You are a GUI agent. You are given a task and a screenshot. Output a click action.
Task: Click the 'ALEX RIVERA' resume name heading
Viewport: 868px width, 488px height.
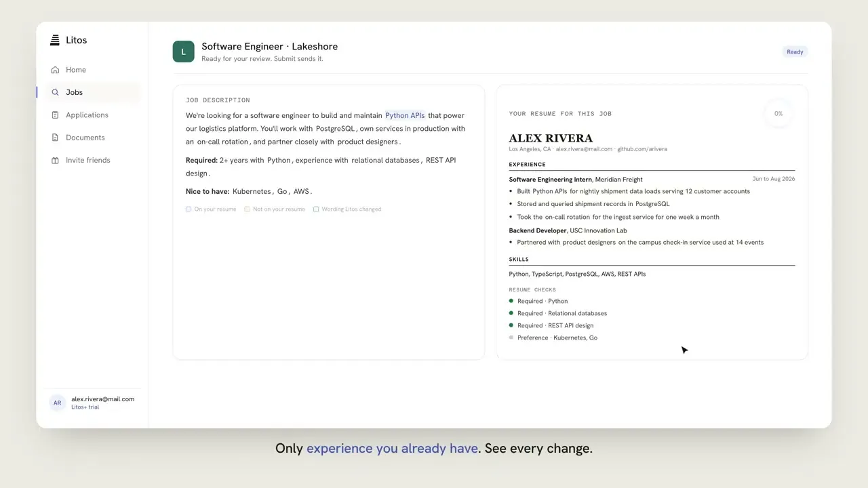(551, 138)
